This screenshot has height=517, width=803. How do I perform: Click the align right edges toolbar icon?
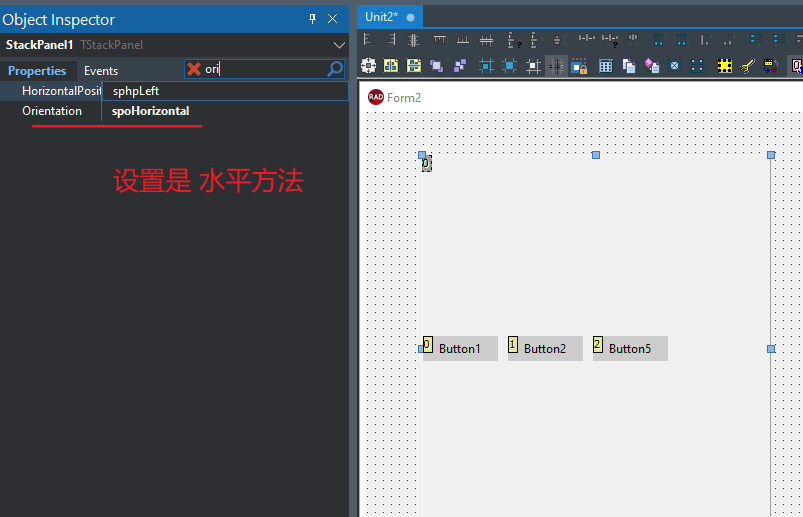pos(390,40)
